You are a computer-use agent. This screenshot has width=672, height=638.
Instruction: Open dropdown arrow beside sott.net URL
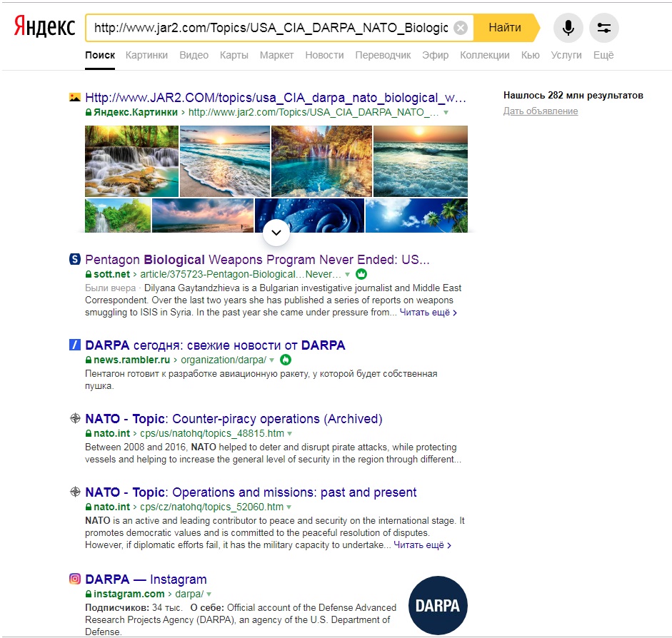[x=348, y=275]
